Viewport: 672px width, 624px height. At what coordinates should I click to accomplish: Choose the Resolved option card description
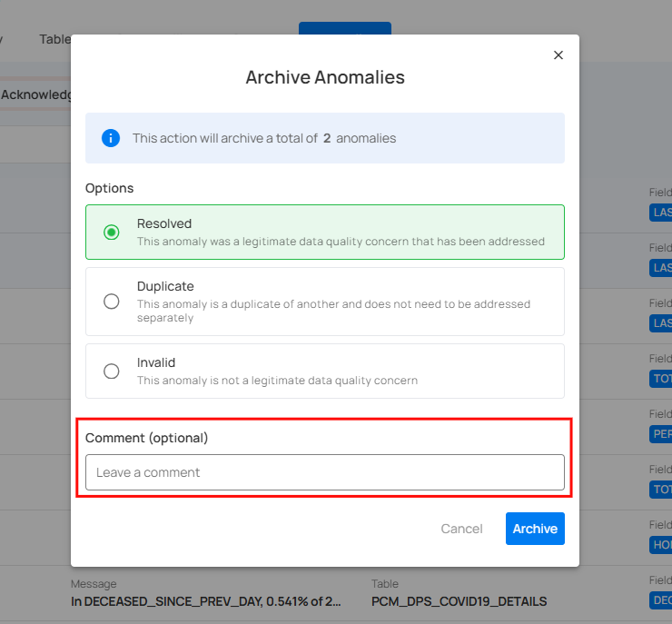(x=341, y=242)
